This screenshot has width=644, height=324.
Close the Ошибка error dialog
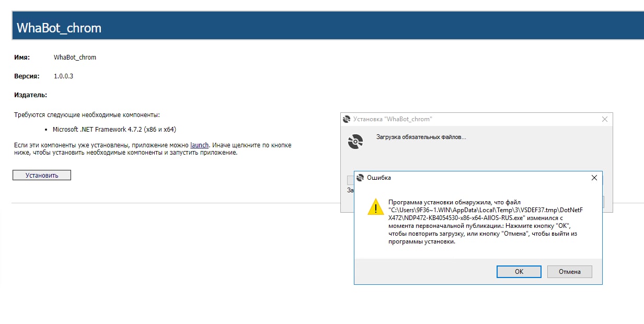[x=594, y=178]
